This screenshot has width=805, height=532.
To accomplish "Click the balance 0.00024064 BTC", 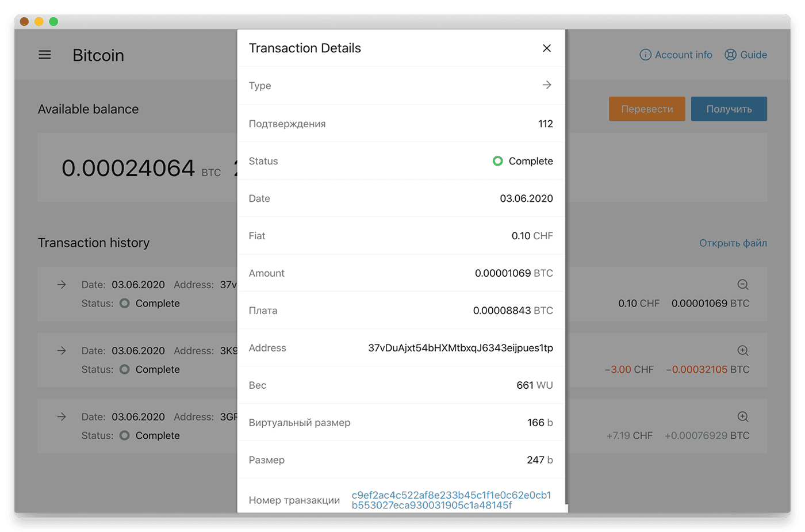I will [x=141, y=168].
